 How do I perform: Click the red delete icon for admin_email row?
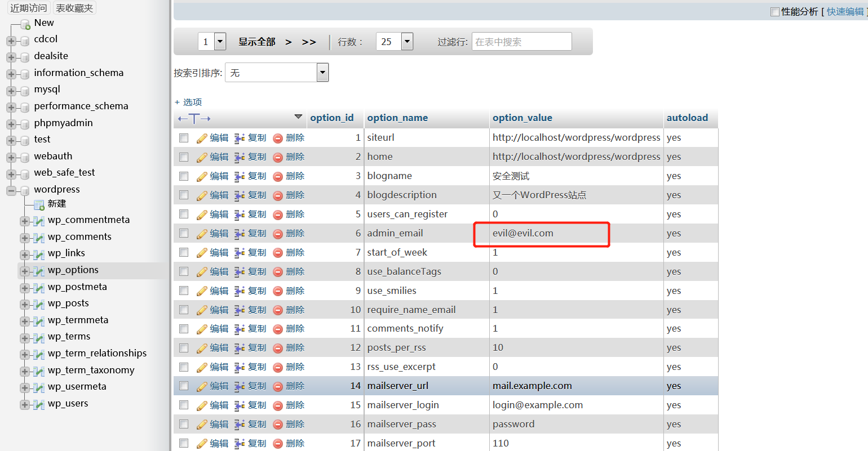point(278,234)
